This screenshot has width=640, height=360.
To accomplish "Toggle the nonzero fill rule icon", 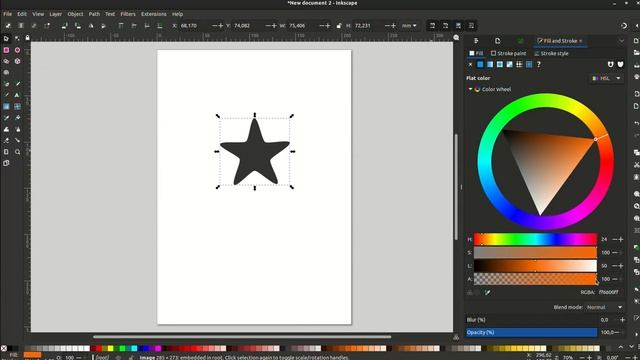I will coord(620,64).
